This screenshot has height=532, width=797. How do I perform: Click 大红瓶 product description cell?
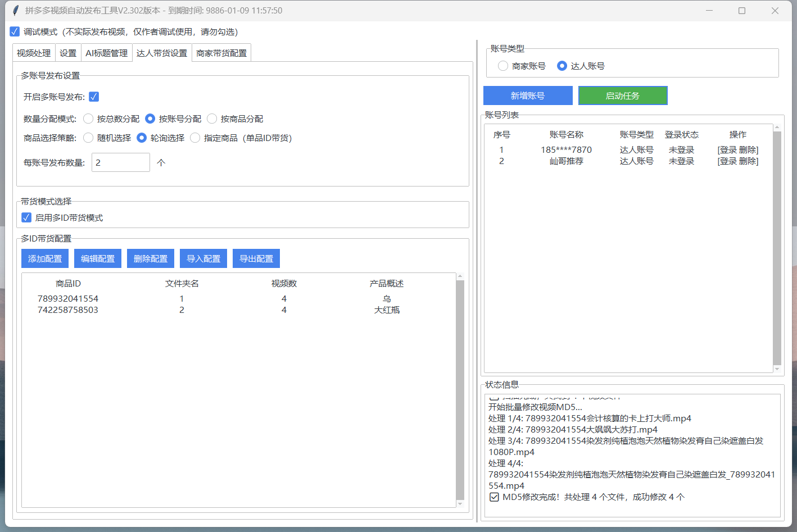[387, 310]
